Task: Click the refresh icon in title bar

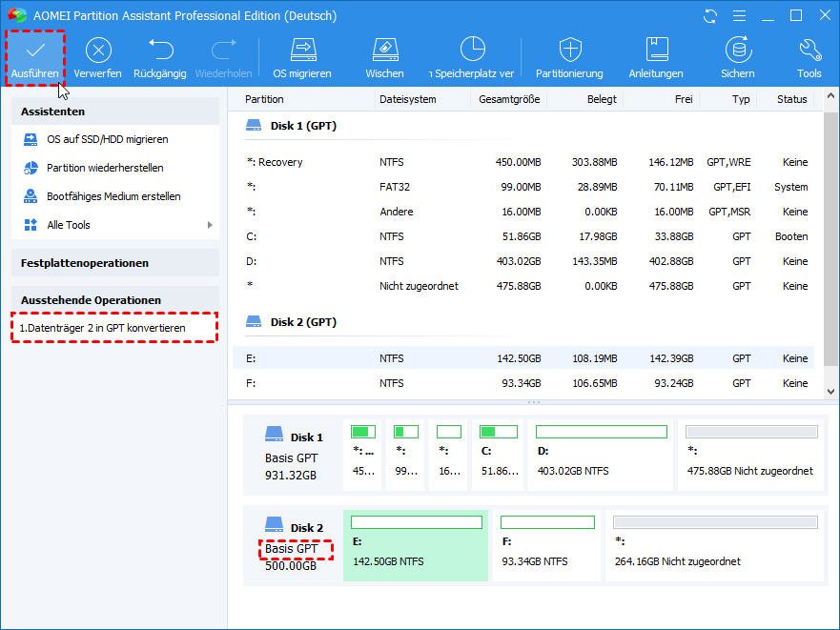Action: click(710, 16)
